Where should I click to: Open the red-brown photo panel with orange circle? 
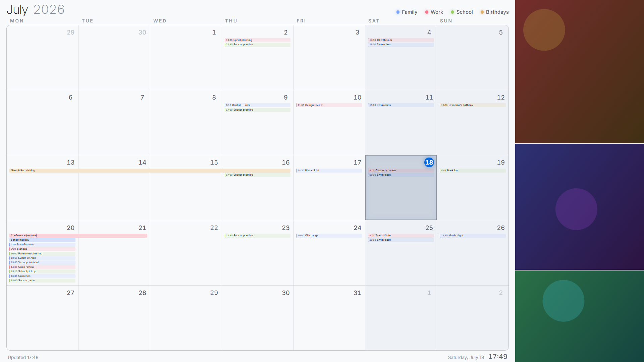[x=580, y=71]
